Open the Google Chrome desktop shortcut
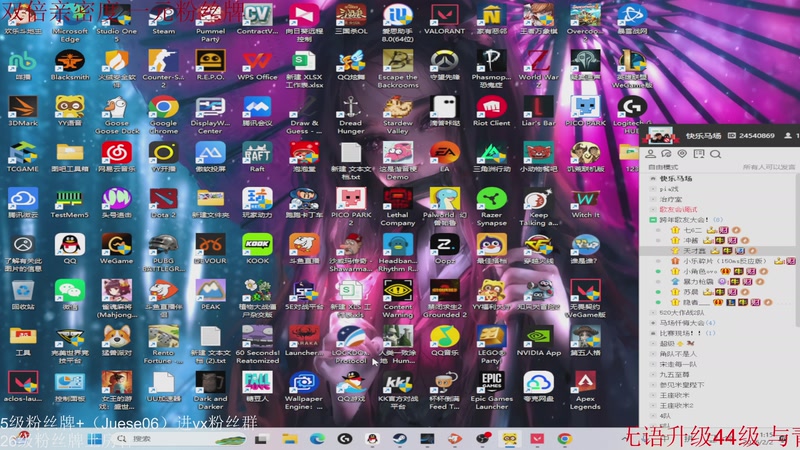Image resolution: width=800 pixels, height=450 pixels. pos(163,115)
